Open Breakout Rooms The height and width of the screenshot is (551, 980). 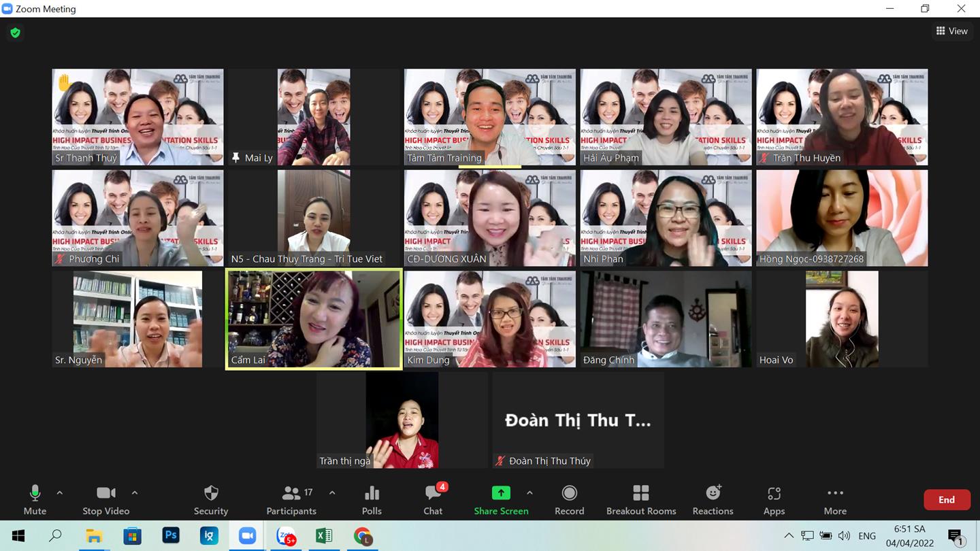tap(640, 499)
